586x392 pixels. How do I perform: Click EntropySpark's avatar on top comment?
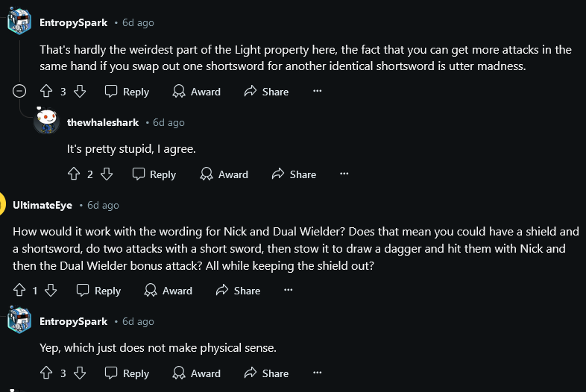[x=19, y=22]
